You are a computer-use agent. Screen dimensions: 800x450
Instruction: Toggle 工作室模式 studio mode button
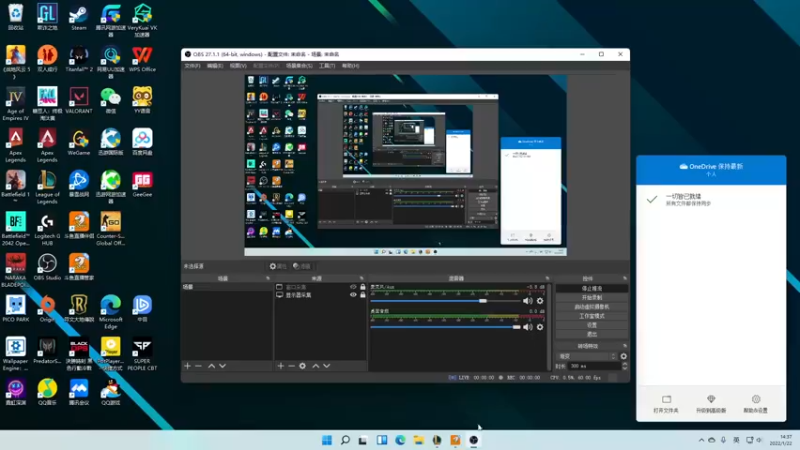(592, 316)
